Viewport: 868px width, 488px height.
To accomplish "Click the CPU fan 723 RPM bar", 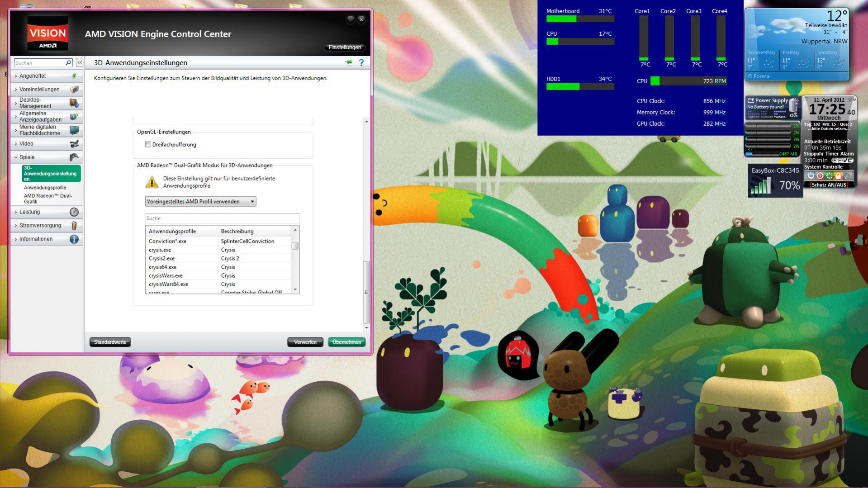I will click(x=688, y=81).
